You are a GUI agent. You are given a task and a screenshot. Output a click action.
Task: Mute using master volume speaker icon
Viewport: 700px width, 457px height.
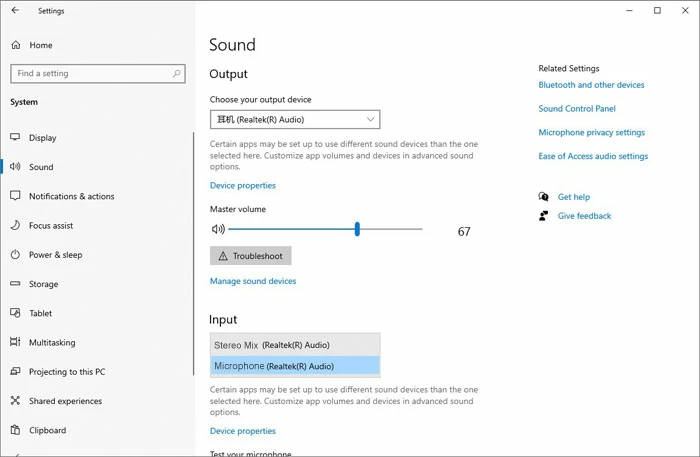[x=217, y=229]
